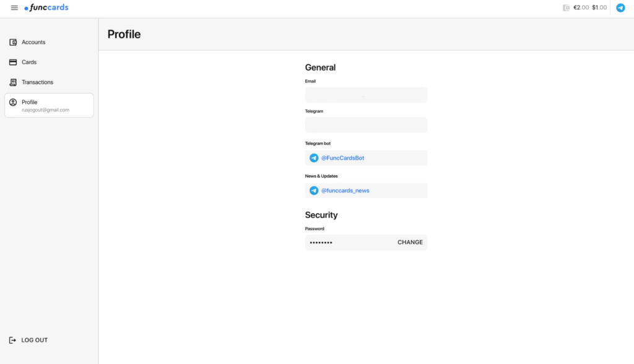Switch to the Transactions section
Viewport: 634px width, 364px height.
click(x=37, y=82)
